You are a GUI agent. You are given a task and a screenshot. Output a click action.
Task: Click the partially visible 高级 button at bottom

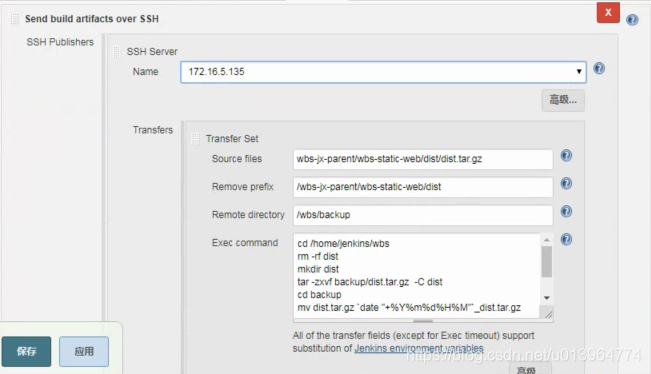click(x=530, y=369)
